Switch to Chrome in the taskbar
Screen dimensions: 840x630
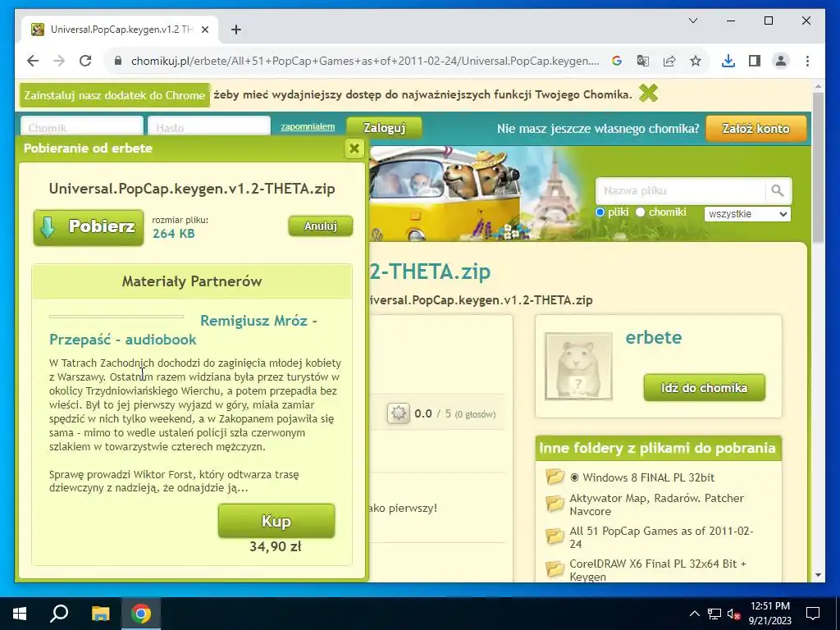[x=141, y=614]
